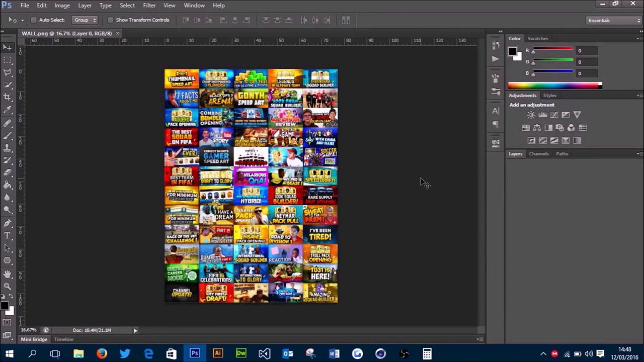Screen dimensions: 644x362
Task: Click the foreground color swatch in toolbox
Action: pyautogui.click(x=5, y=306)
